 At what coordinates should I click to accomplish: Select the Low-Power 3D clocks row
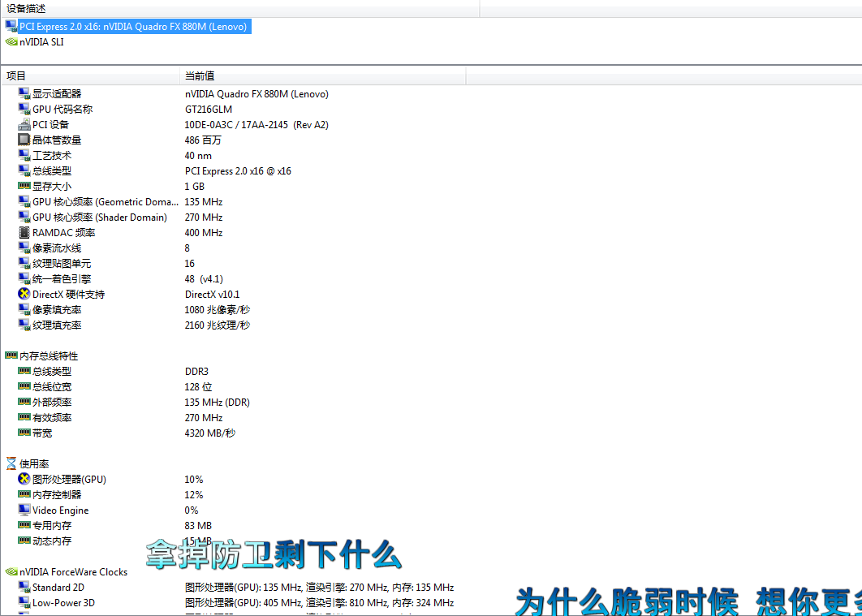pyautogui.click(x=63, y=603)
